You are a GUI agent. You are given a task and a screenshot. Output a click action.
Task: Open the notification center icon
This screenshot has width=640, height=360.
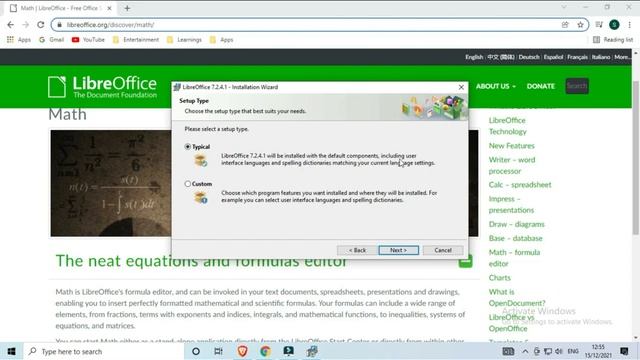624,351
